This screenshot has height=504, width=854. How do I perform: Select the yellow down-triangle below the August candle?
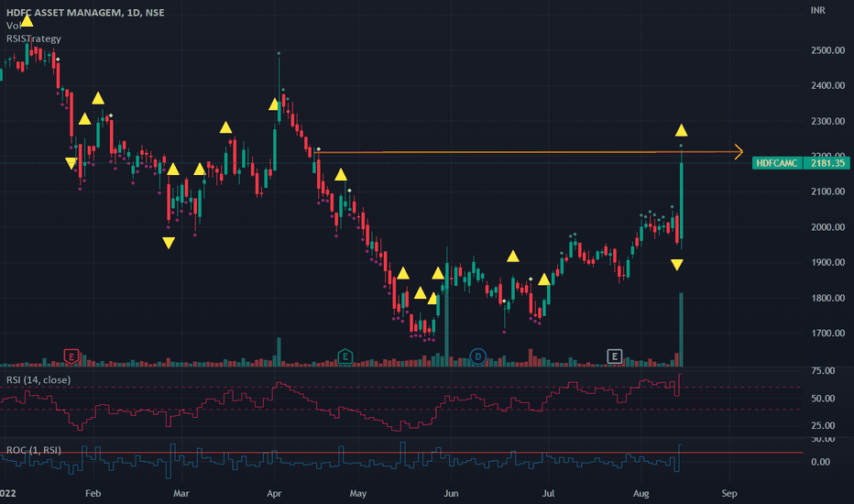tap(677, 265)
